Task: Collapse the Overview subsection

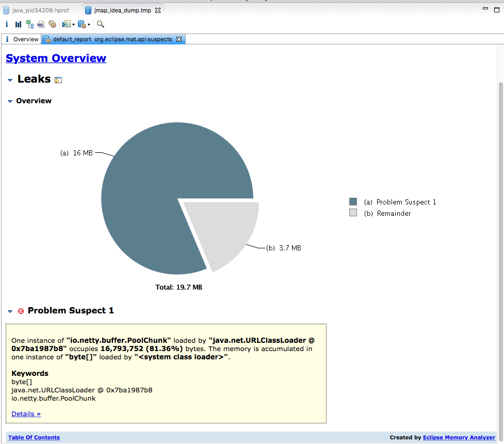Action: [10, 101]
